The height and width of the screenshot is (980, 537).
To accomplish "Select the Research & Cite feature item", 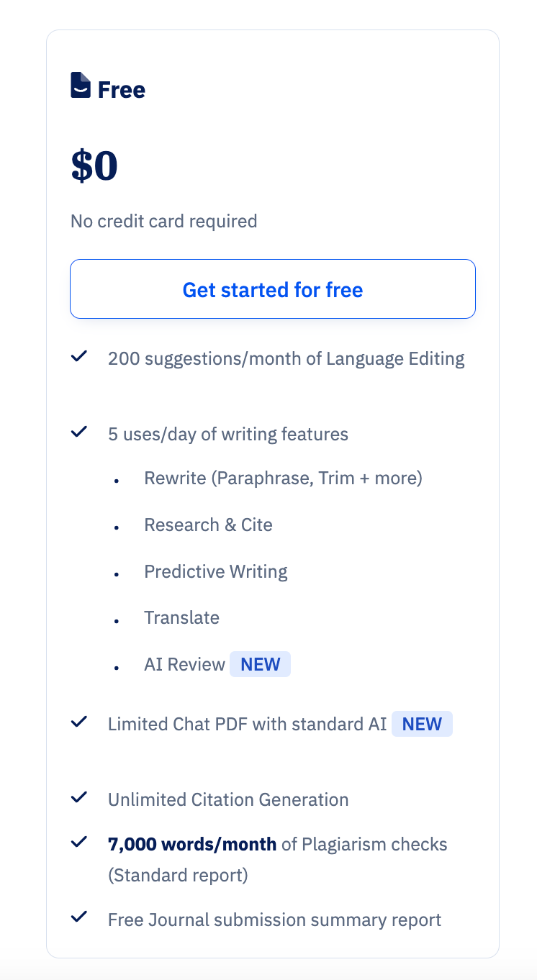I will 208,525.
